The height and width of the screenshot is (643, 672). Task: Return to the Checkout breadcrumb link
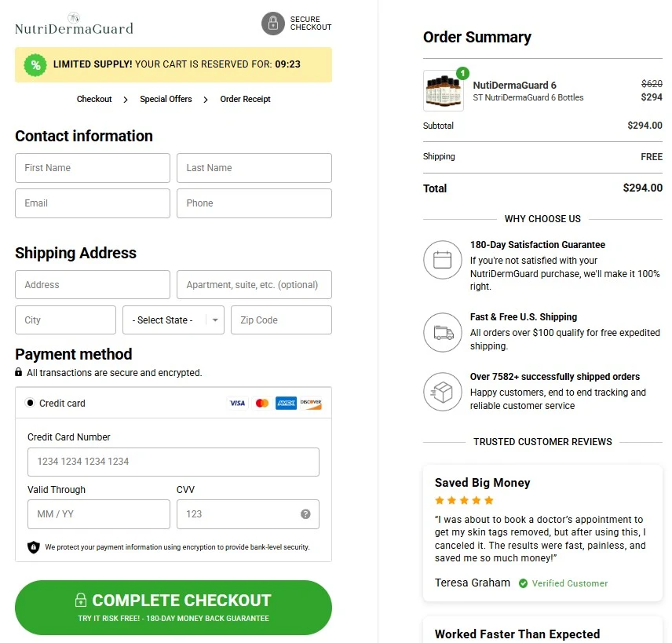(x=94, y=99)
